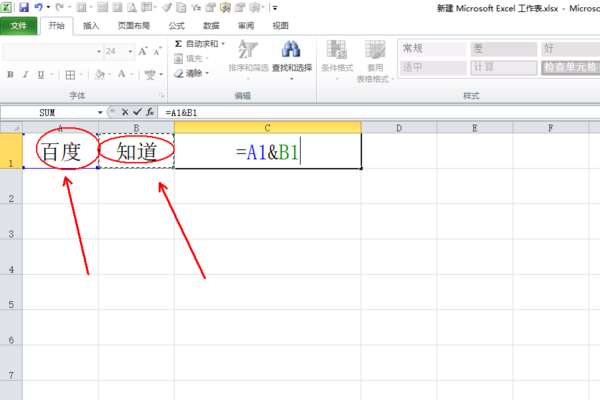Open Format as Table (套用表格格式)
Screen dimensions: 600x400
(375, 61)
